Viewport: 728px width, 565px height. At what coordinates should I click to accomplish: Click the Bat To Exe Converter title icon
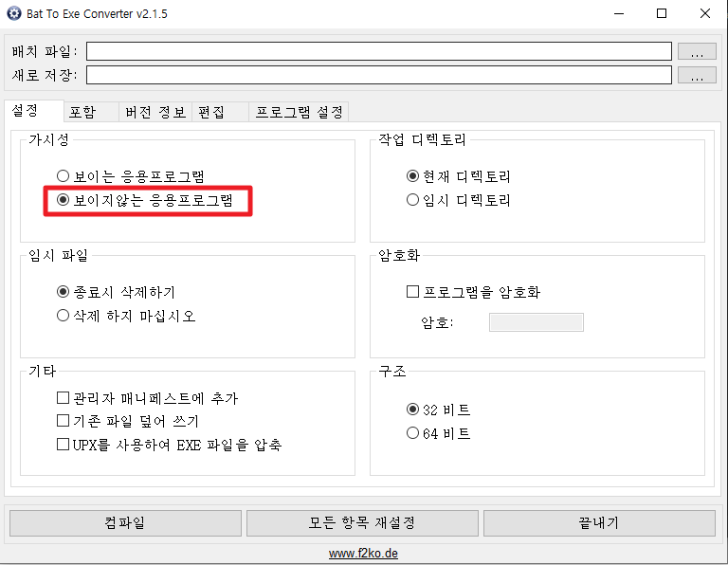tap(14, 13)
